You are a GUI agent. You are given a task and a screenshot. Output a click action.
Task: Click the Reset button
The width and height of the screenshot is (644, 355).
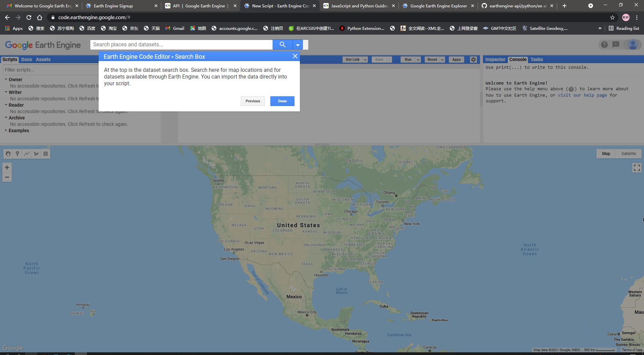[x=432, y=60]
